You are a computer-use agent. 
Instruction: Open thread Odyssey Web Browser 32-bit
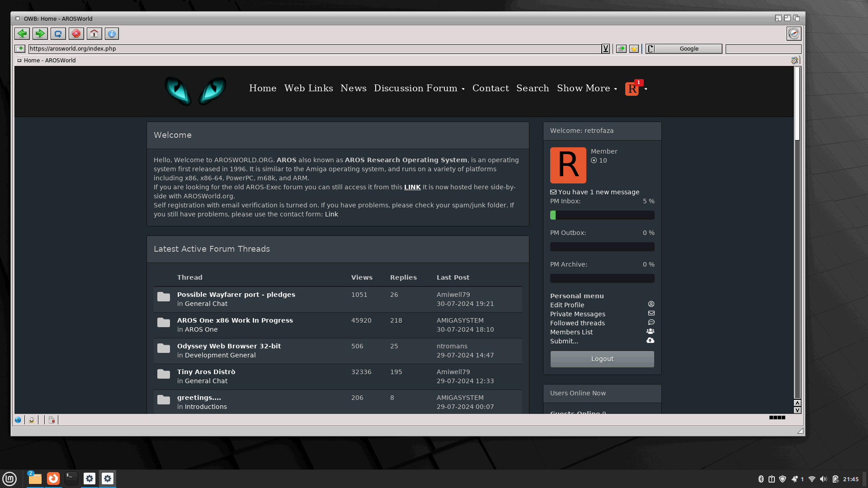(x=229, y=346)
